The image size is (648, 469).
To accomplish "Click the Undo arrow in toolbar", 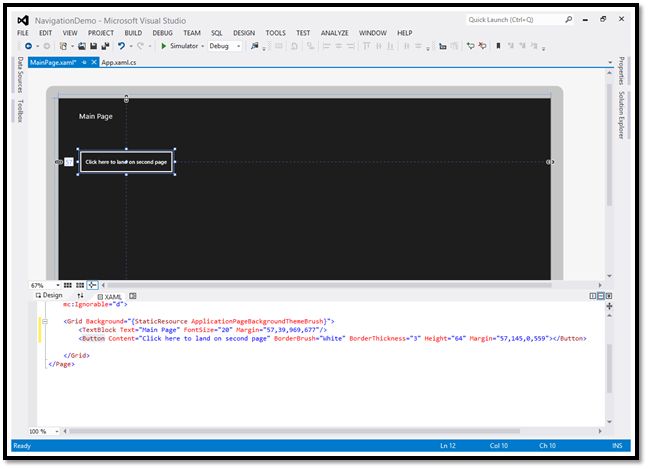I will (x=122, y=46).
